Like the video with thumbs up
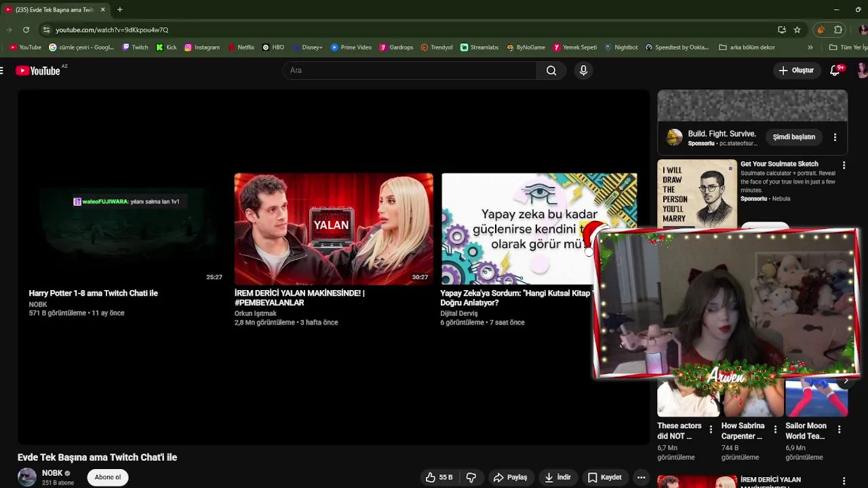Image resolution: width=868 pixels, height=488 pixels. pyautogui.click(x=439, y=477)
